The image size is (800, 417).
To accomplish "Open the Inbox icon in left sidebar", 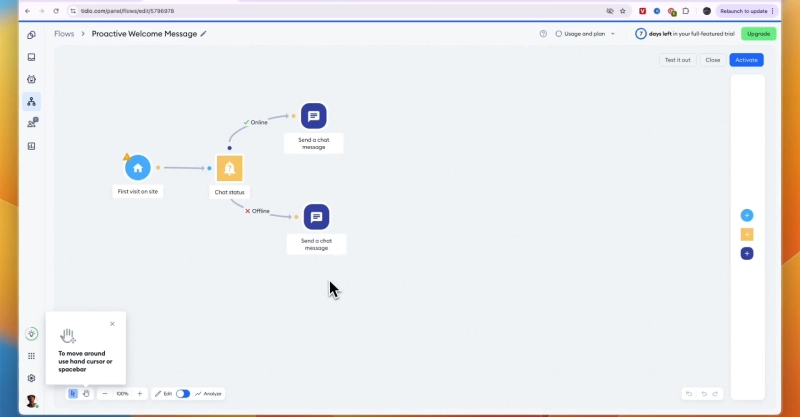I will click(32, 57).
